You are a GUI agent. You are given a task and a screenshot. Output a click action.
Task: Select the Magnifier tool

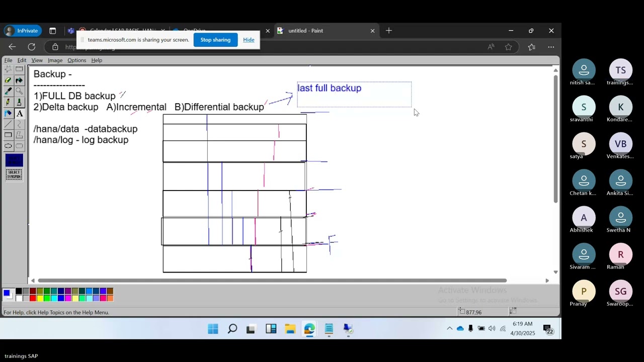click(19, 92)
